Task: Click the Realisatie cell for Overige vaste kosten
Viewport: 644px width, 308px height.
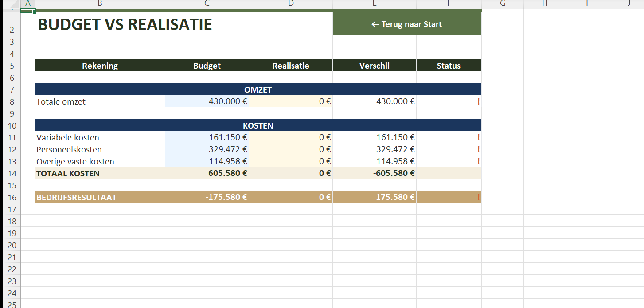Action: [291, 161]
